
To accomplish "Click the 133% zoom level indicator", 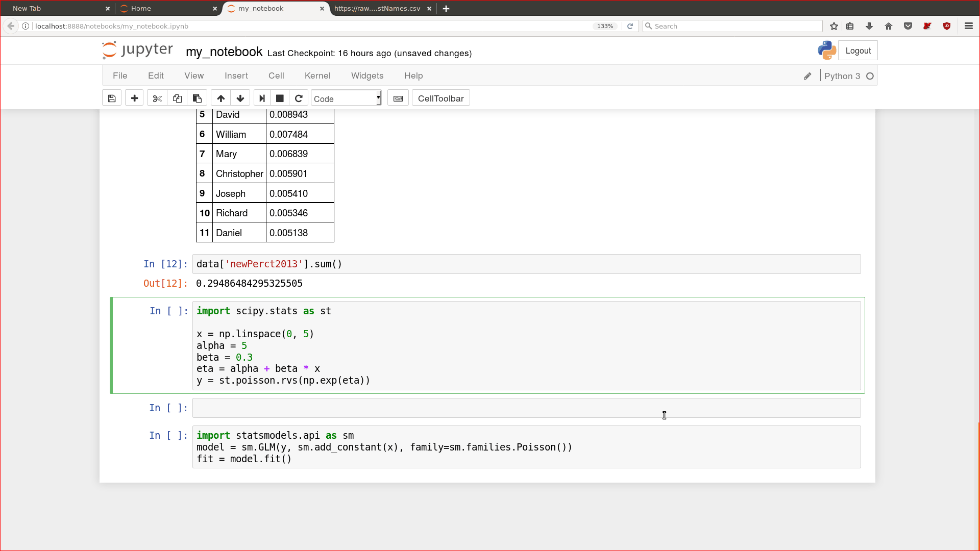I will [x=605, y=26].
